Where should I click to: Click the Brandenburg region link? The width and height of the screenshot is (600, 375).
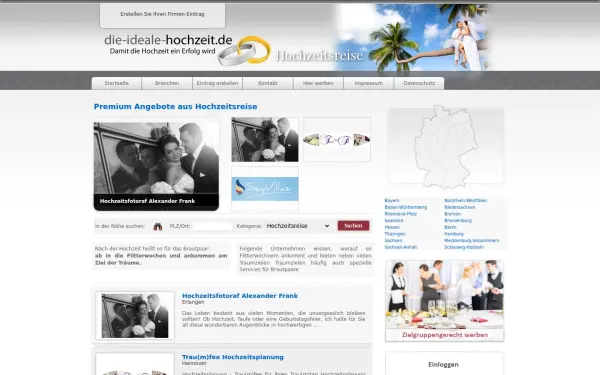tap(458, 221)
